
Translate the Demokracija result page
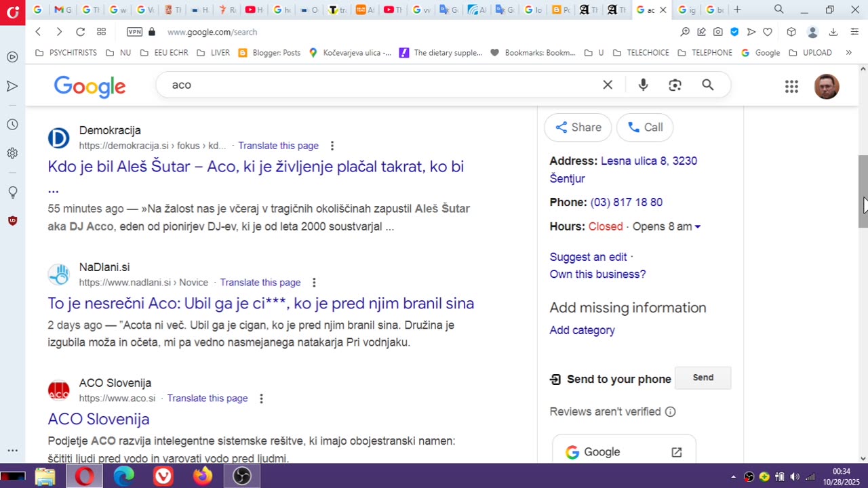[x=278, y=146]
